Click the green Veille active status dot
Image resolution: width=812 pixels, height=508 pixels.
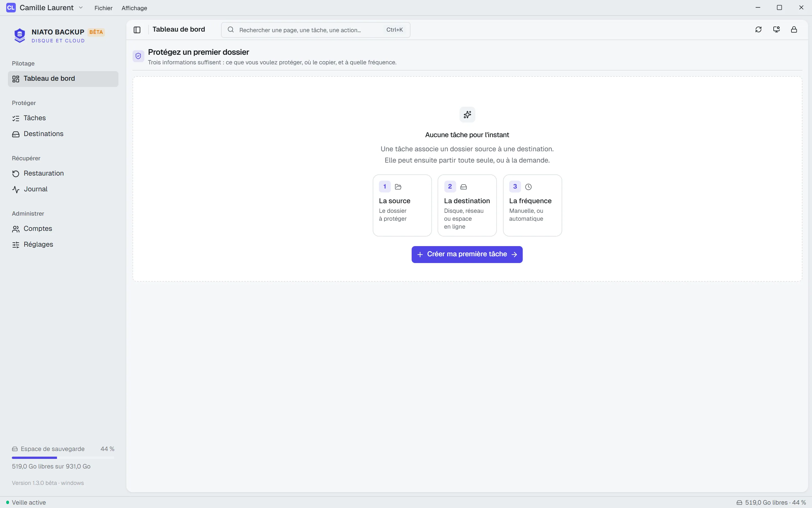pyautogui.click(x=7, y=503)
